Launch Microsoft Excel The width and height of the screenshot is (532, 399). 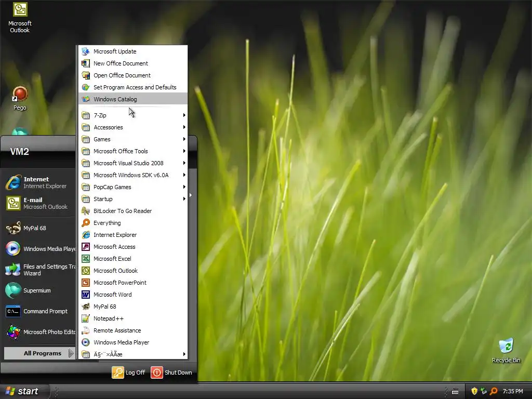(x=133, y=259)
